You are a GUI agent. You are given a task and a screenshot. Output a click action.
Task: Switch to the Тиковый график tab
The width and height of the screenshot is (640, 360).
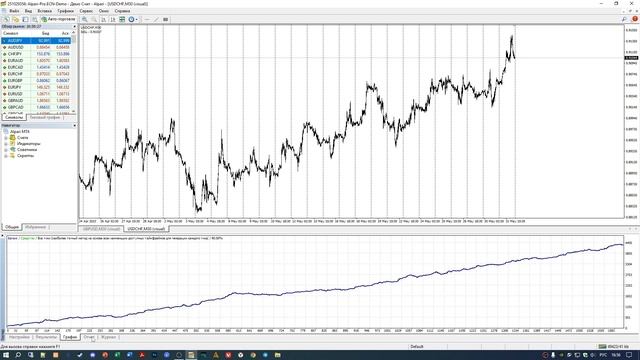coord(45,118)
